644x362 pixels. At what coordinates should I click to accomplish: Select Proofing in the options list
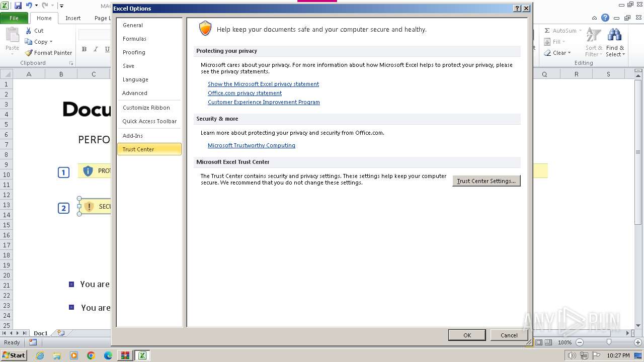pyautogui.click(x=149, y=52)
